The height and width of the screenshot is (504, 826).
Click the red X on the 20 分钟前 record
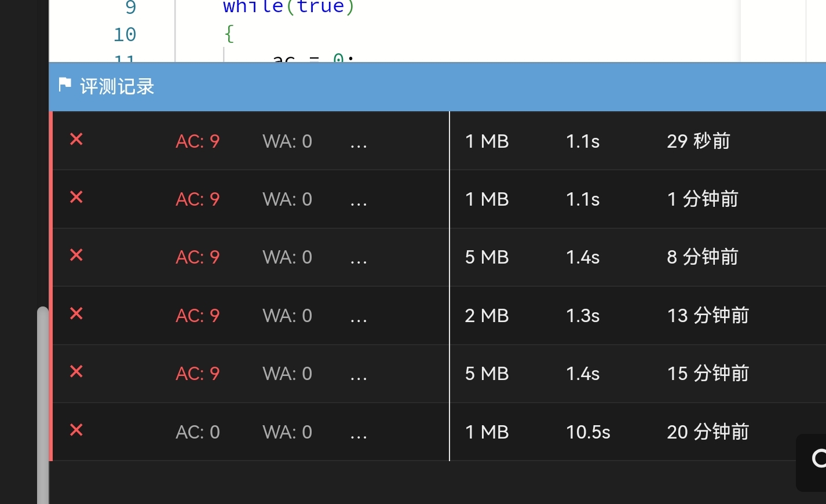pyautogui.click(x=76, y=430)
